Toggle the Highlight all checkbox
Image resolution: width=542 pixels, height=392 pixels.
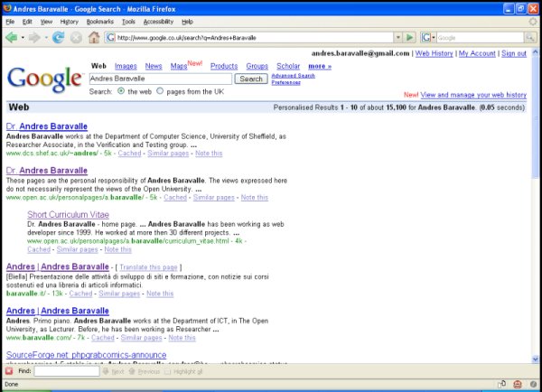point(168,371)
